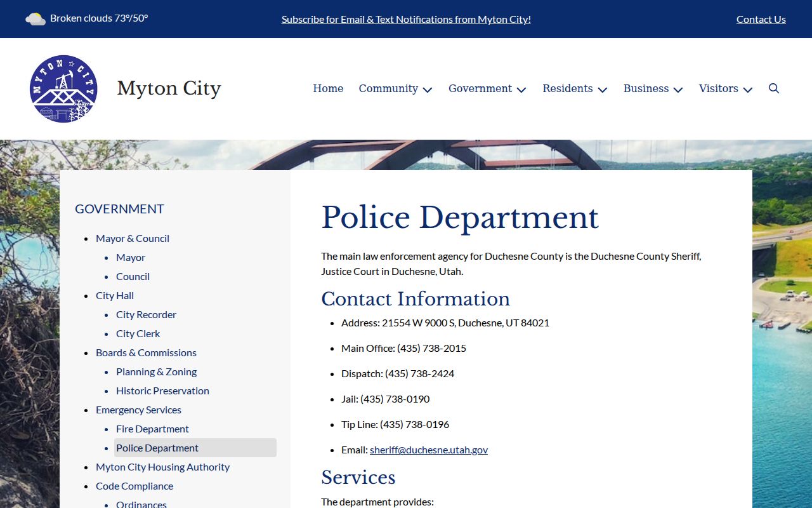Viewport: 812px width, 508px height.
Task: Expand the Government dropdown arrow
Action: coord(521,90)
